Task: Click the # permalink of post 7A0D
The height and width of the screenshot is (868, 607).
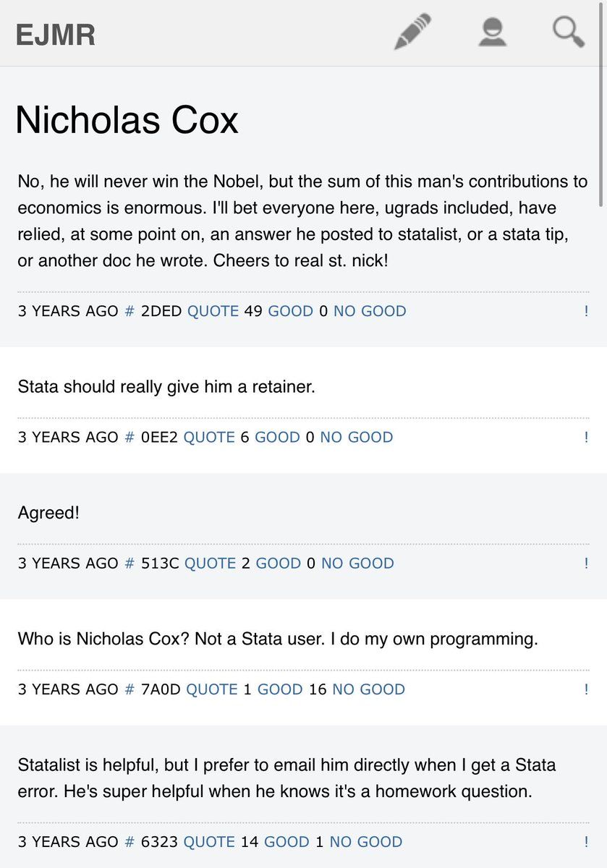Action: point(130,689)
